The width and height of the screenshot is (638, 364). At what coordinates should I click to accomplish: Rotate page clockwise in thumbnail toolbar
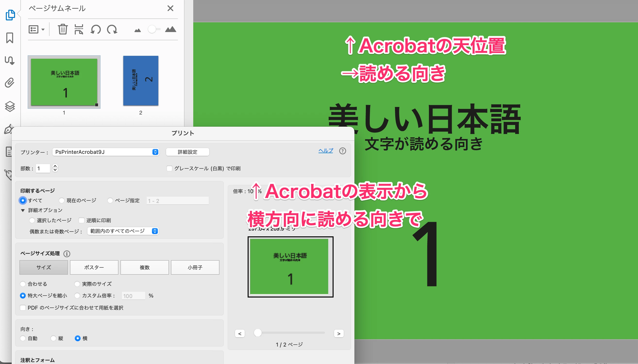(x=112, y=30)
